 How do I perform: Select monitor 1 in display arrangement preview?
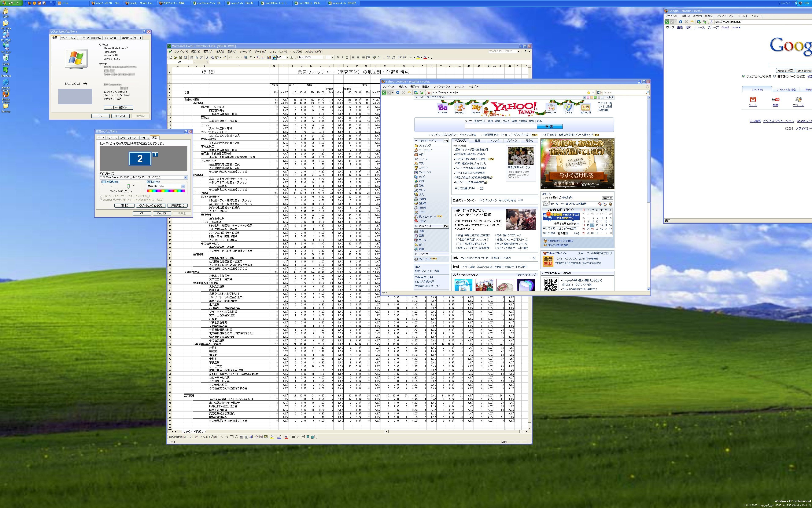coord(155,155)
